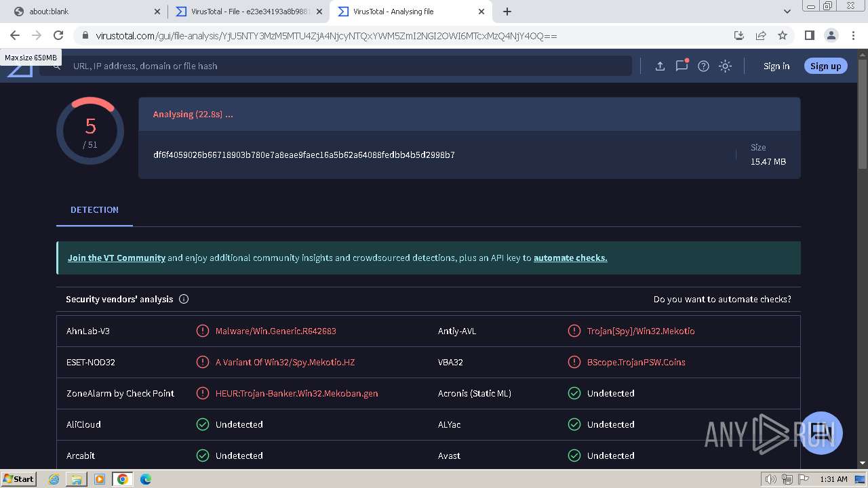868x488 pixels.
Task: Click the alert icon for ESET-NOD32 detection
Action: point(202,362)
